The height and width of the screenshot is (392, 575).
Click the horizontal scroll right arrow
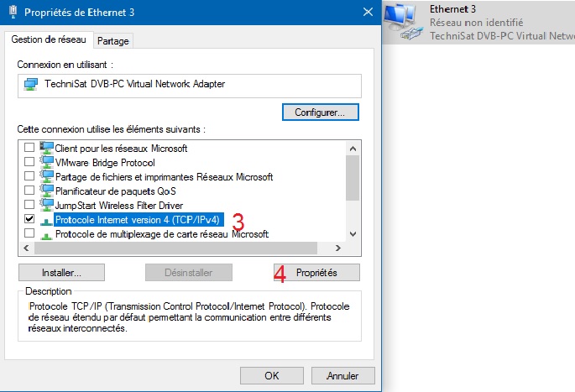click(338, 248)
